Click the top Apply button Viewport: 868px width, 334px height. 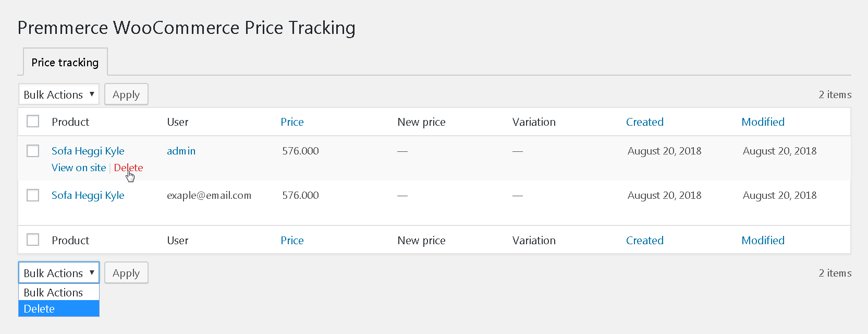pyautogui.click(x=126, y=94)
